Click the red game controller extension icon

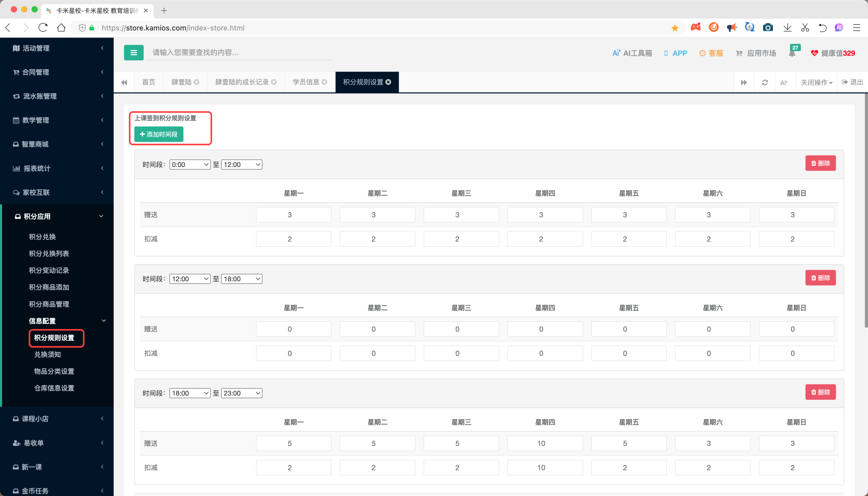pos(695,27)
